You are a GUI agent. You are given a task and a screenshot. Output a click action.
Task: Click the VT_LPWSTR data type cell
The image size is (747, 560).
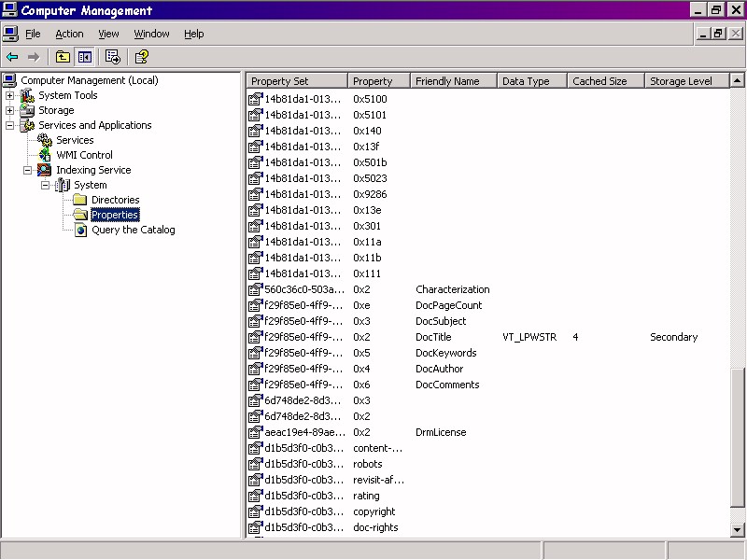(x=529, y=337)
